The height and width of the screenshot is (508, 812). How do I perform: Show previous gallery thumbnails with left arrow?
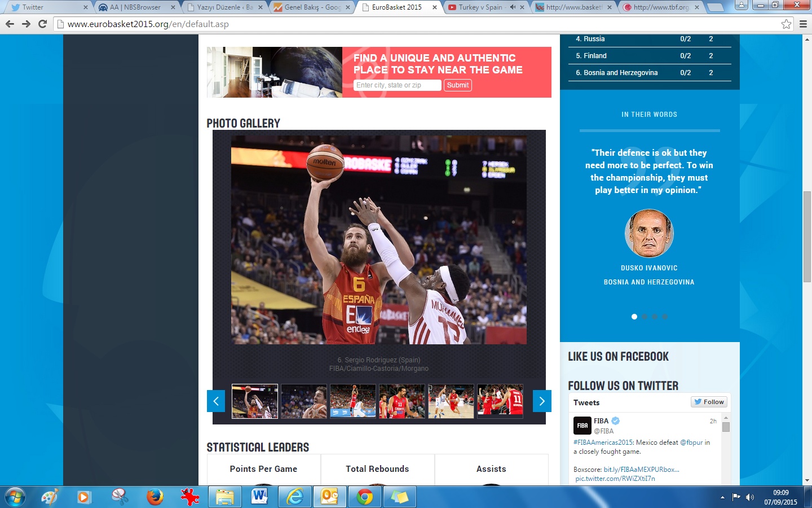point(216,401)
